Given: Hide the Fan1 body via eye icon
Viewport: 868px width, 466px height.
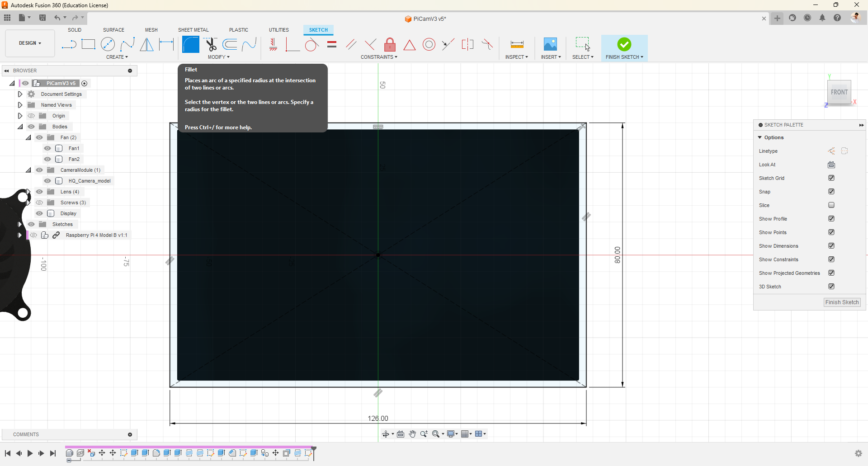Looking at the screenshot, I should click(47, 148).
